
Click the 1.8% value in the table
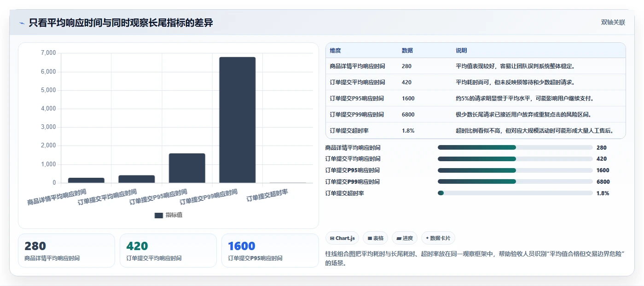click(x=408, y=131)
